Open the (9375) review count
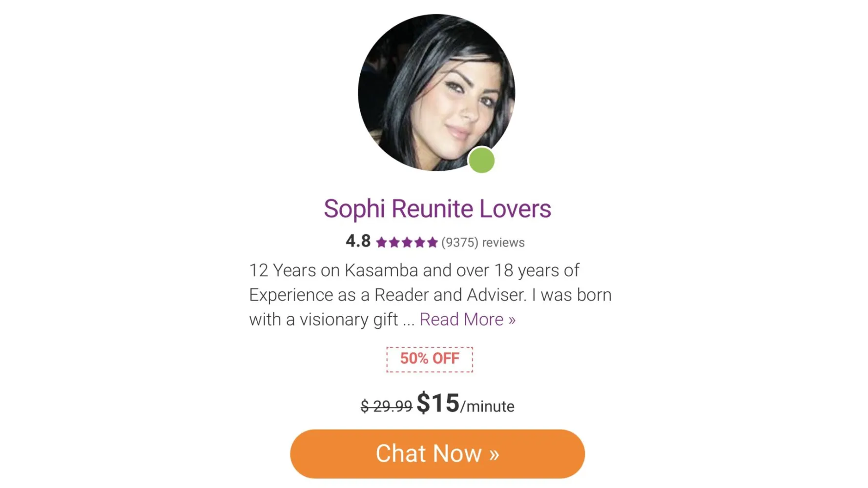The height and width of the screenshot is (488, 868). click(x=459, y=243)
